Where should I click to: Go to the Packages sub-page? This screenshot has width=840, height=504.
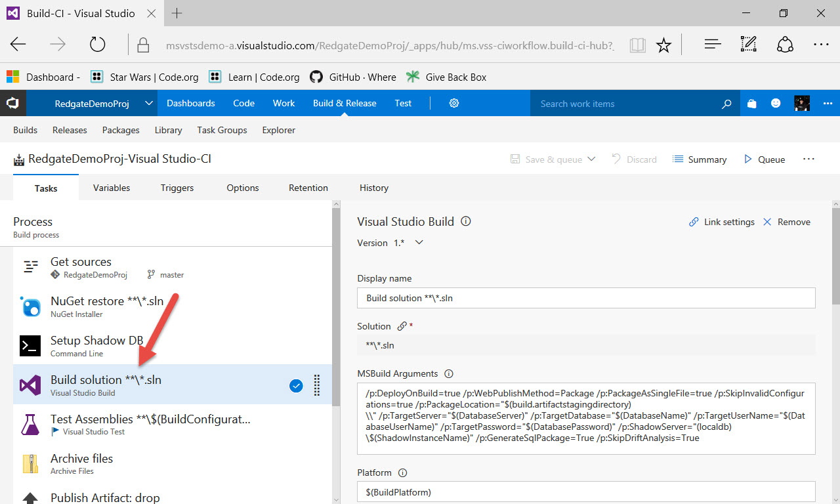point(121,130)
